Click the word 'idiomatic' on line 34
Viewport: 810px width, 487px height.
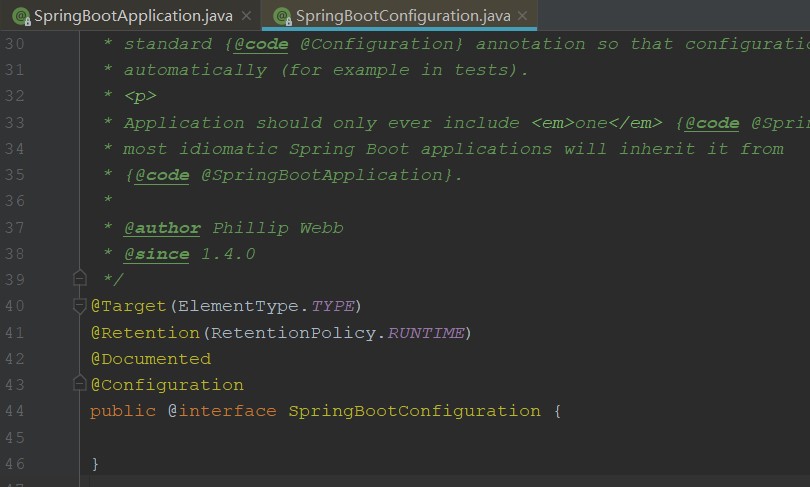pos(228,149)
